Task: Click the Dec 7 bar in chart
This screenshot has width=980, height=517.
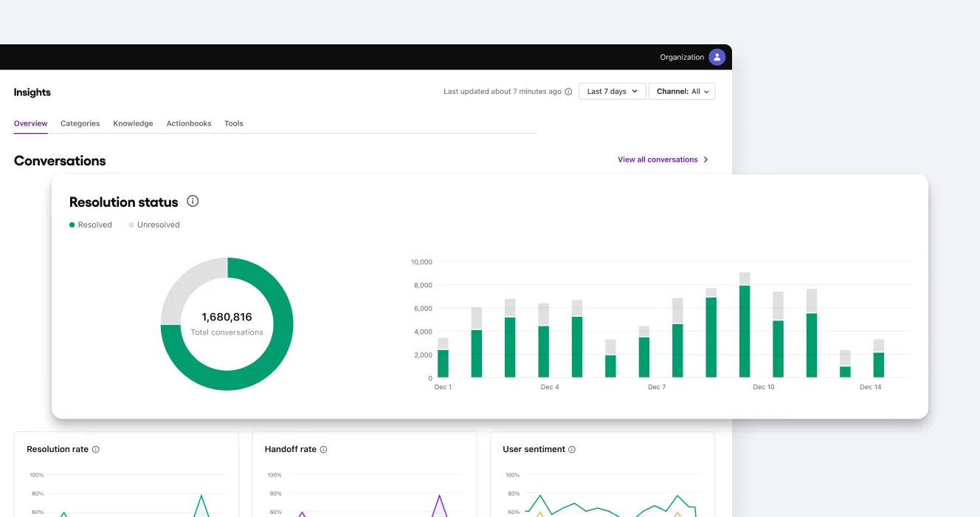Action: (x=644, y=352)
